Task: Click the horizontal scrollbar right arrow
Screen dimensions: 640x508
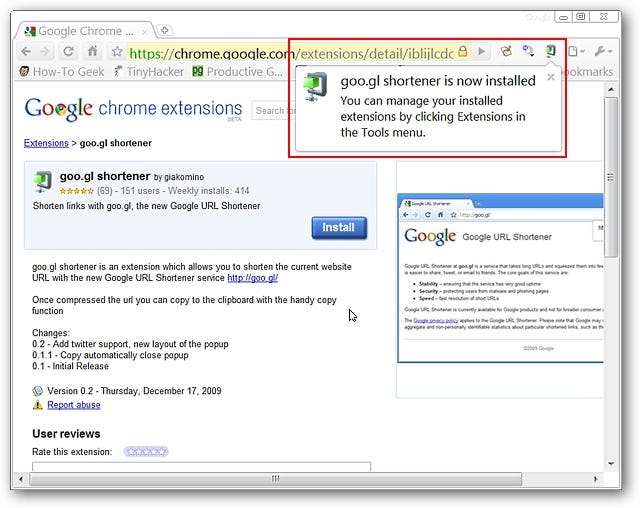Action: tap(596, 478)
